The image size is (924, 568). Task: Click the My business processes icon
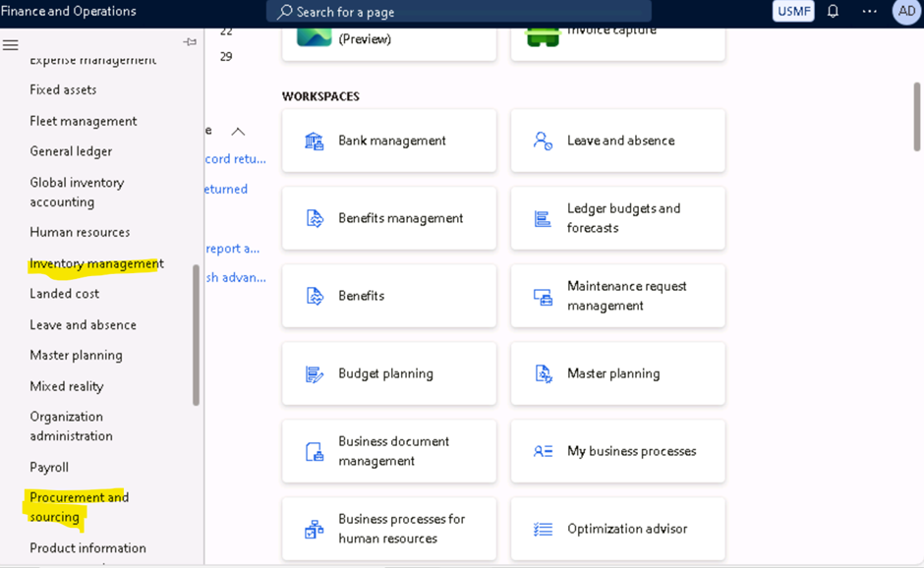(543, 451)
